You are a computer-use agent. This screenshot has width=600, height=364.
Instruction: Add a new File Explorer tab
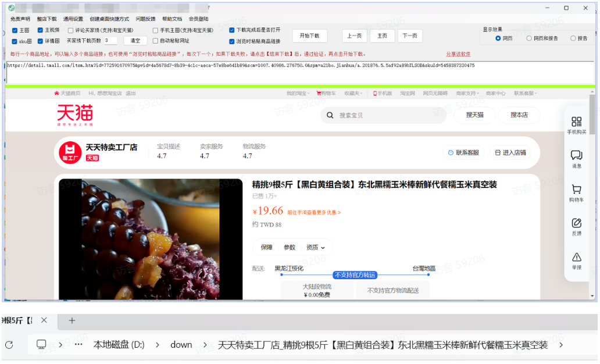point(72,321)
